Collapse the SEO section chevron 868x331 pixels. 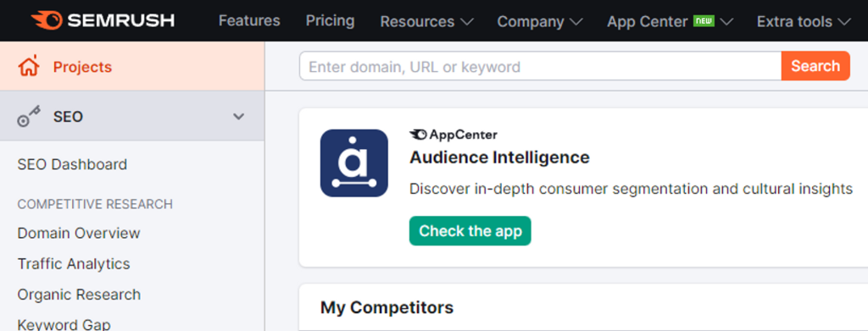[238, 117]
